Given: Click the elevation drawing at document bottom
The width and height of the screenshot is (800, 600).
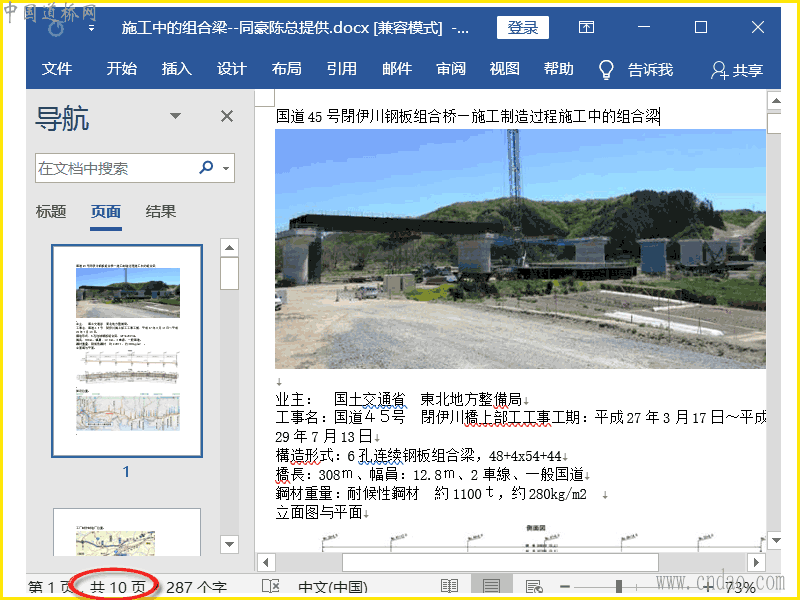Looking at the screenshot, I should click(x=543, y=539).
